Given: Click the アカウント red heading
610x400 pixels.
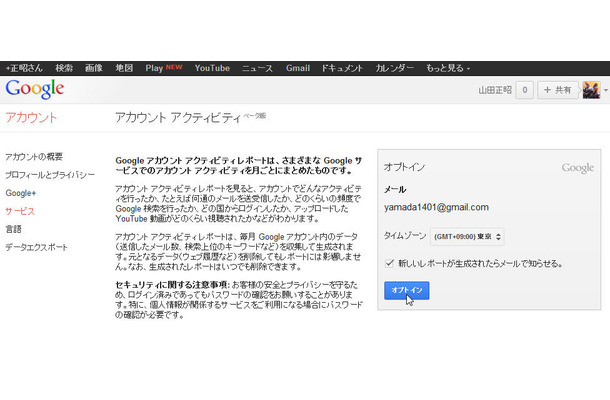Looking at the screenshot, I should coord(31,118).
